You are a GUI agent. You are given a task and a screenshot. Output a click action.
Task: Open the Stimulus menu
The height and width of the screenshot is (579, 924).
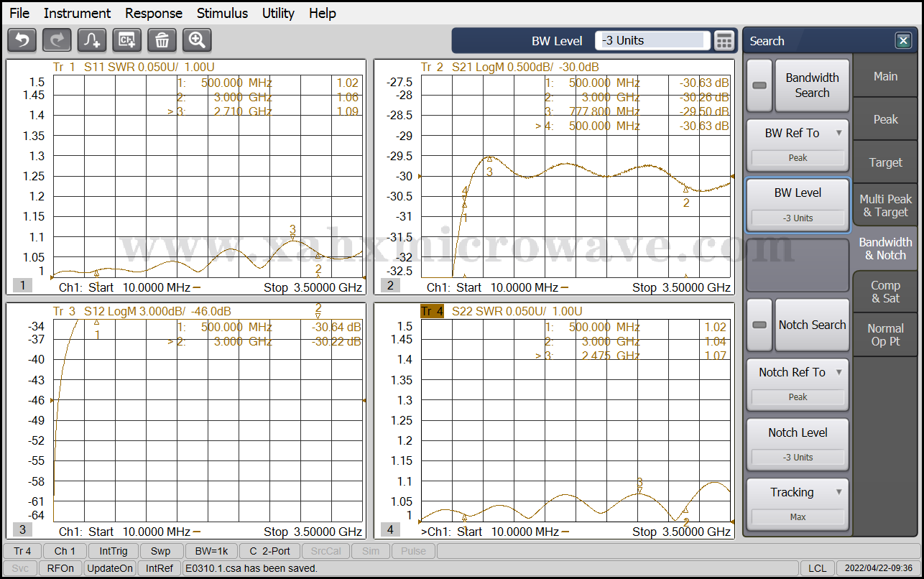pyautogui.click(x=222, y=13)
